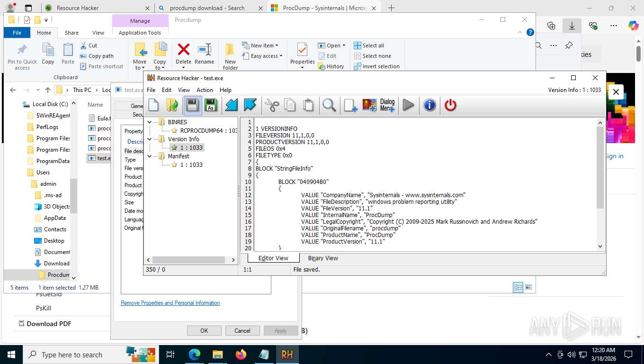Click the Add image resource icon
Screen dimensions: 644x364
pos(369,105)
